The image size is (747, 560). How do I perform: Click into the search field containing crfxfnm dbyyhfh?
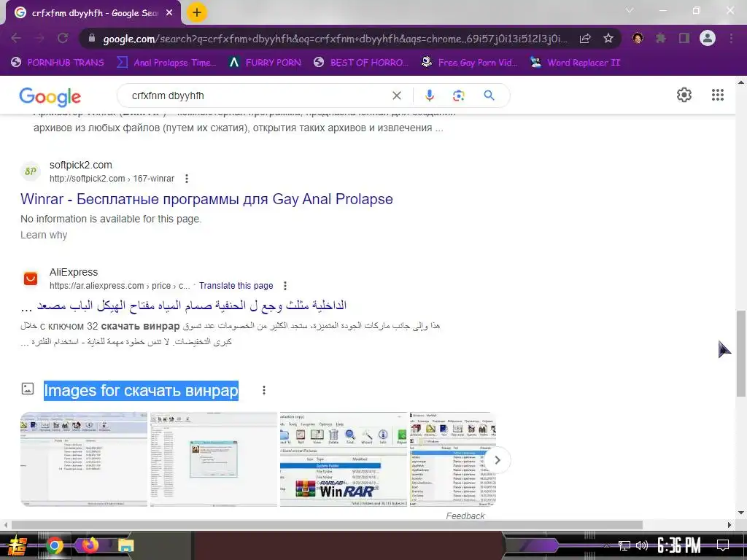pyautogui.click(x=258, y=96)
